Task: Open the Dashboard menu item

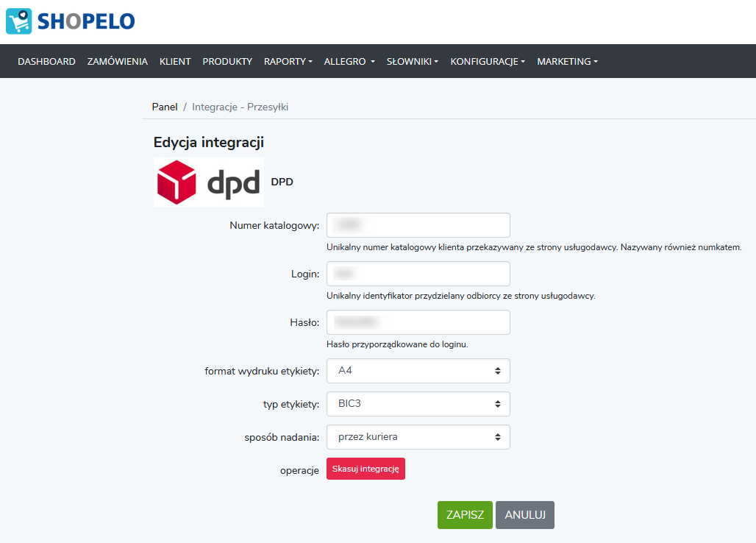Action: [x=46, y=62]
